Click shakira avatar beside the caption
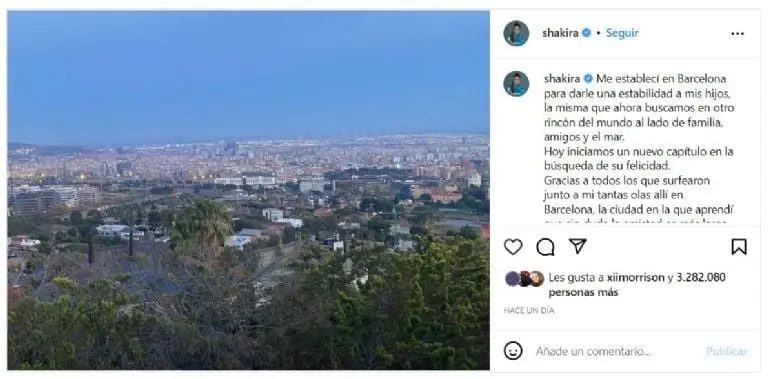The height and width of the screenshot is (379, 768). point(516,84)
